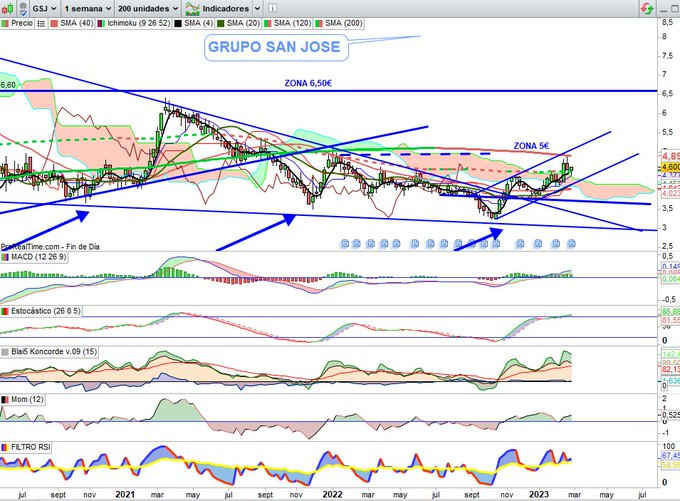
Task: Click the Indicadores chart icon
Action: pos(192,8)
